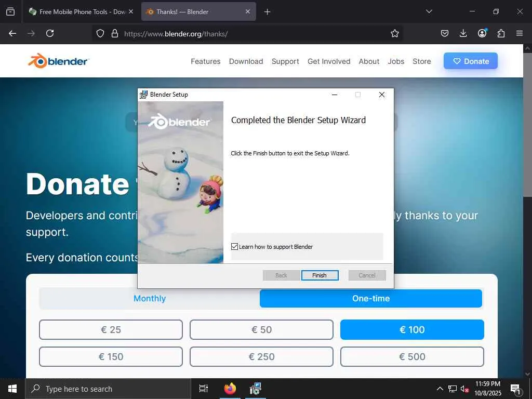Click the tracking protection shield icon
532x399 pixels.
tap(100, 33)
